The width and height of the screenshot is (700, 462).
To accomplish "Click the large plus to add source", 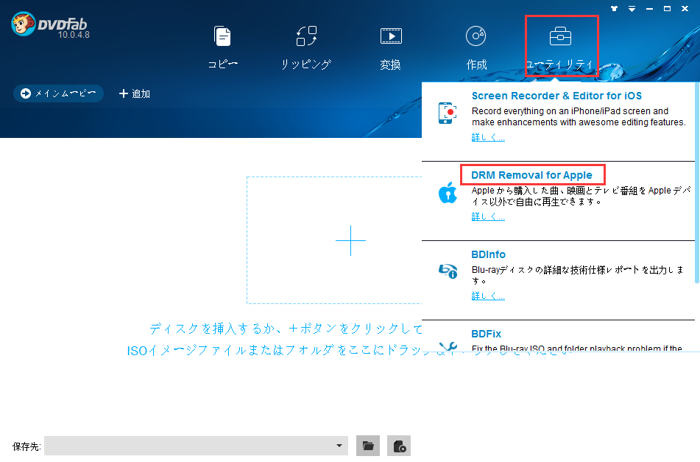I will click(x=350, y=240).
